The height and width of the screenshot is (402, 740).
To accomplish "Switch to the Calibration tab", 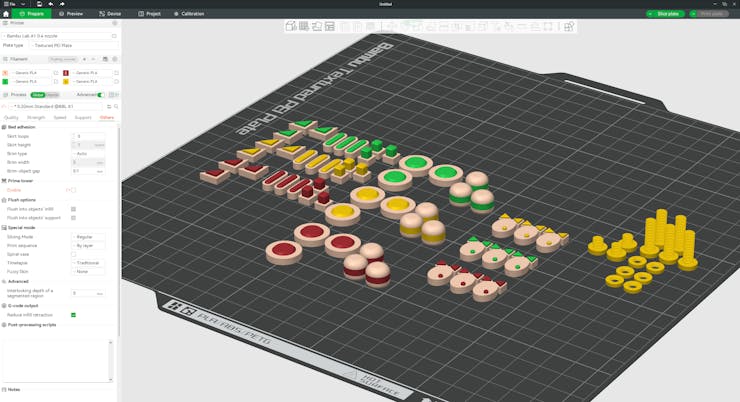I will point(189,14).
